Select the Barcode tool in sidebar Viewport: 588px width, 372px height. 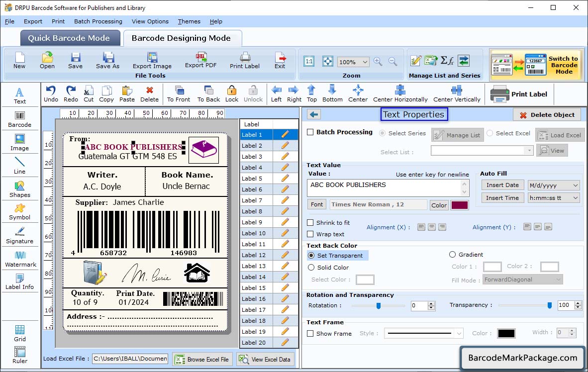(x=19, y=119)
